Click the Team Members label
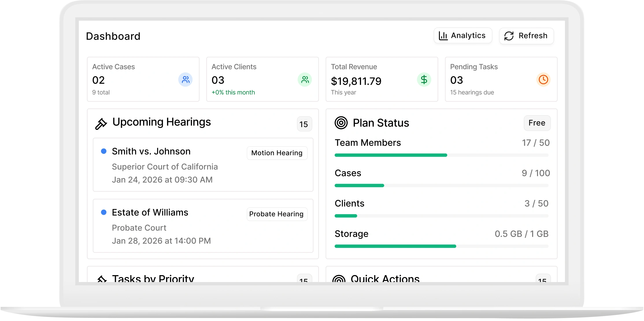This screenshot has width=644, height=321. point(368,143)
